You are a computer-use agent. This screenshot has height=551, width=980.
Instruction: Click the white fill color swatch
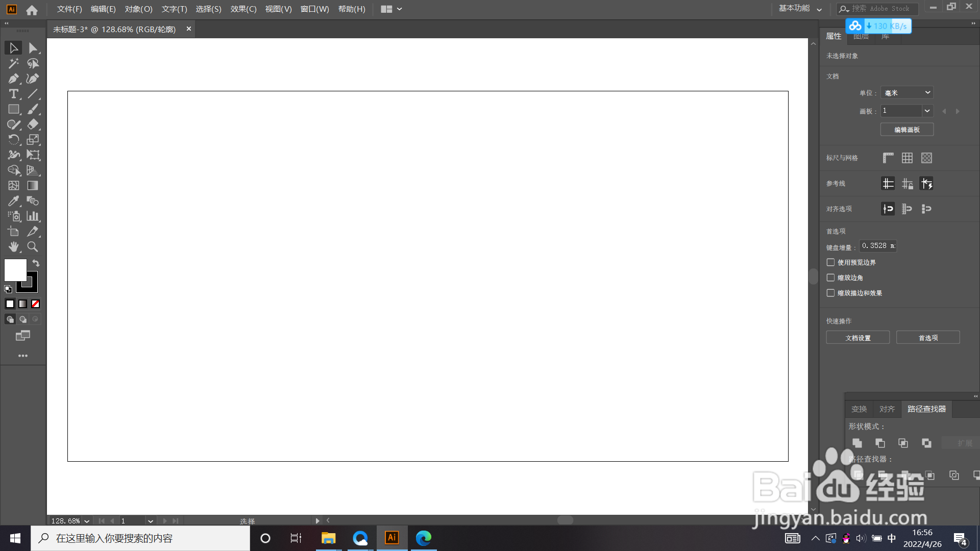pos(14,269)
